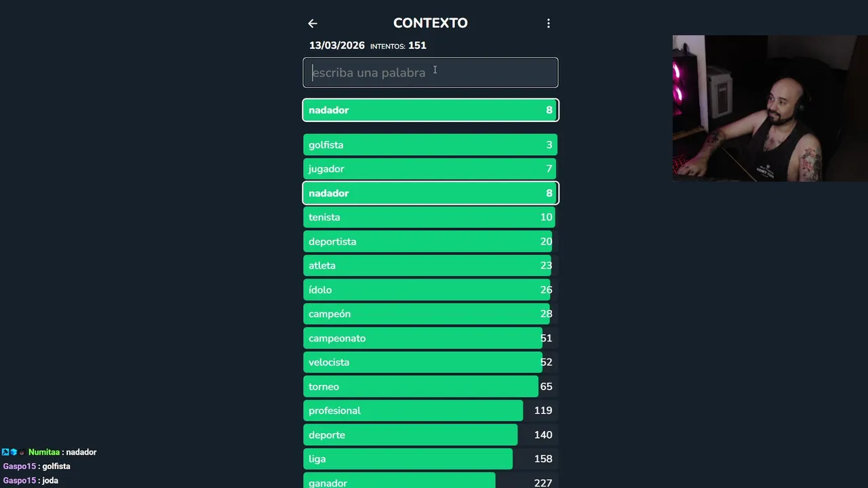
Task: Click the jugador word row
Action: pos(430,169)
